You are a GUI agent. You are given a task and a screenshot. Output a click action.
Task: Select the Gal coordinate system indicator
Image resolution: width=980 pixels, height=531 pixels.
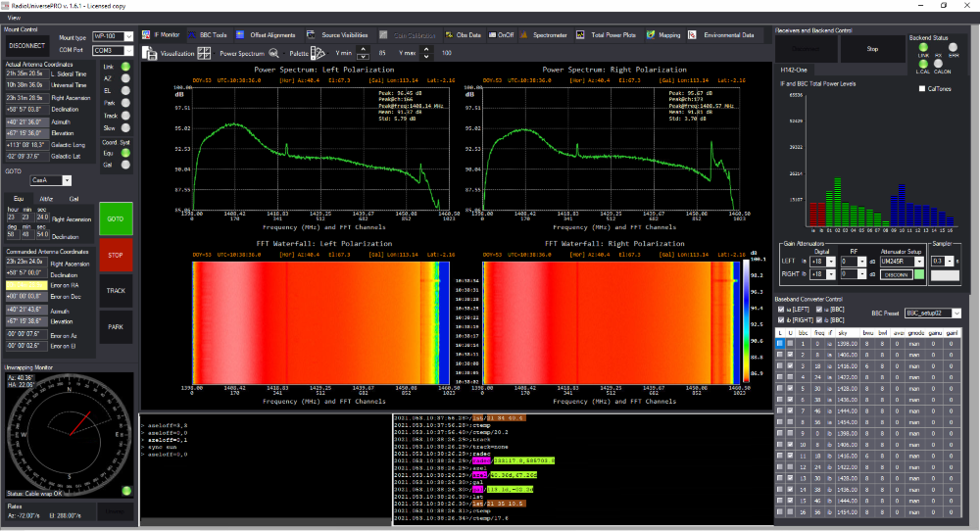point(125,165)
